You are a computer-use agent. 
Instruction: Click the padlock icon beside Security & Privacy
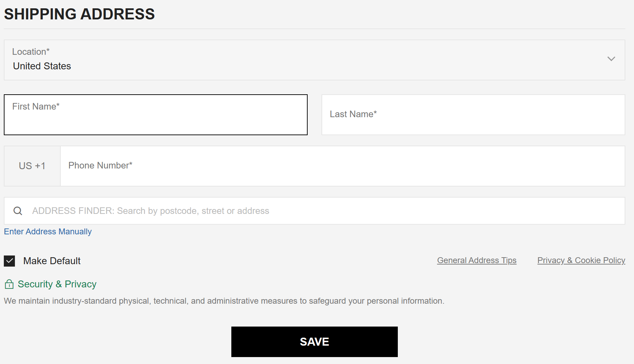click(9, 284)
